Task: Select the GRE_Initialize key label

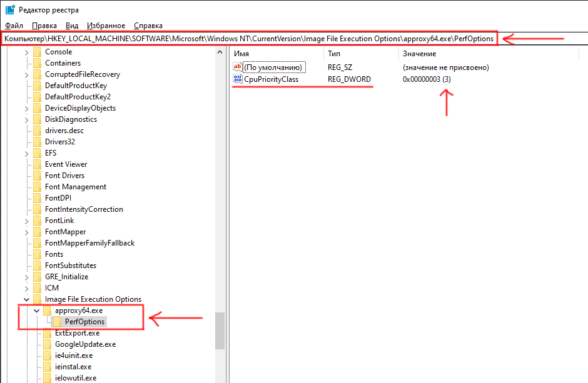Action: click(x=67, y=277)
